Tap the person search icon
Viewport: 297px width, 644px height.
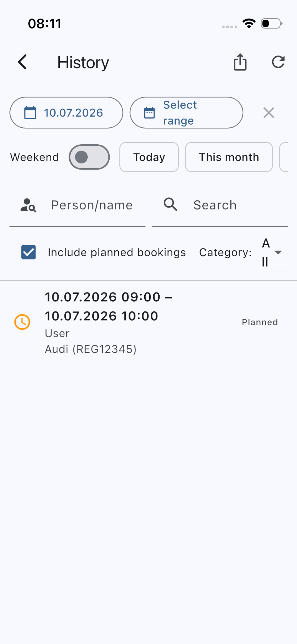pyautogui.click(x=28, y=205)
